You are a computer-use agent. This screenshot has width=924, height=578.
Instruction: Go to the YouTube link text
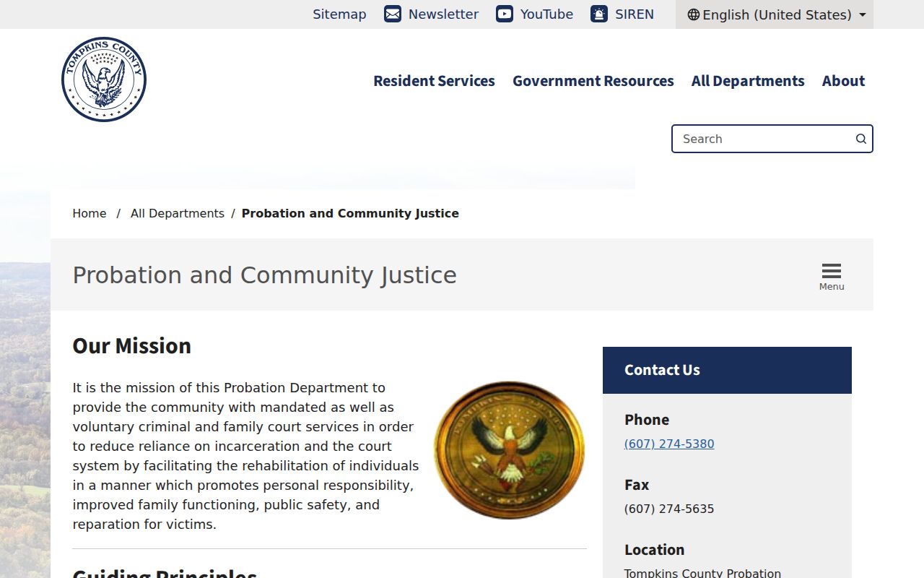coord(546,14)
